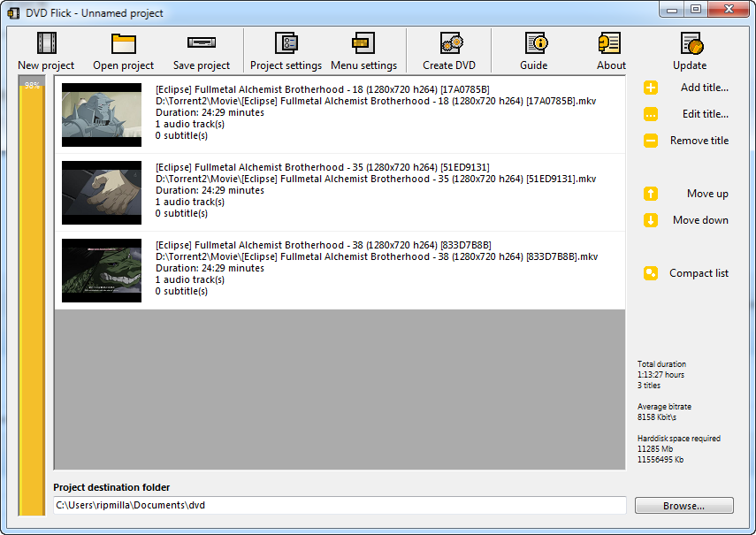The image size is (756, 535).
Task: Open Project settings from the toolbar
Action: 286,43
